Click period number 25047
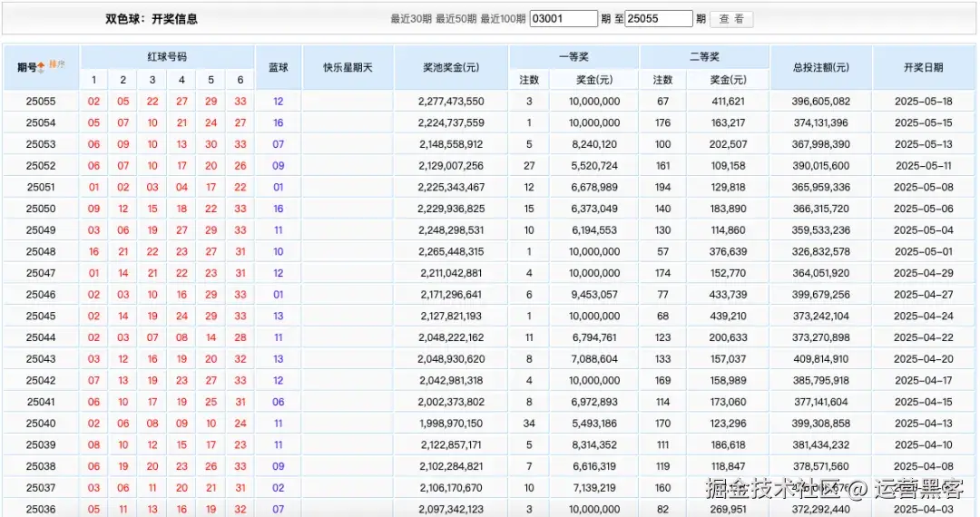The image size is (980, 517). pos(41,274)
